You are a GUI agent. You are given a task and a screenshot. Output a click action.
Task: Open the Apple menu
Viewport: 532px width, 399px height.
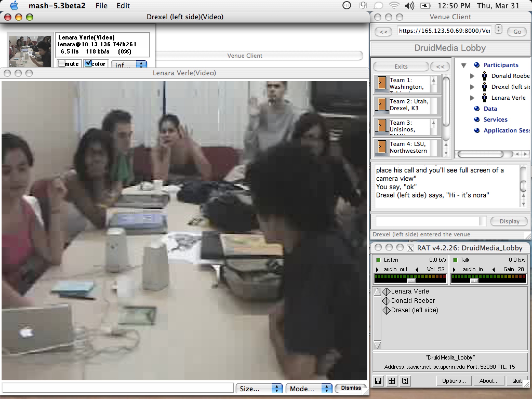tap(14, 5)
